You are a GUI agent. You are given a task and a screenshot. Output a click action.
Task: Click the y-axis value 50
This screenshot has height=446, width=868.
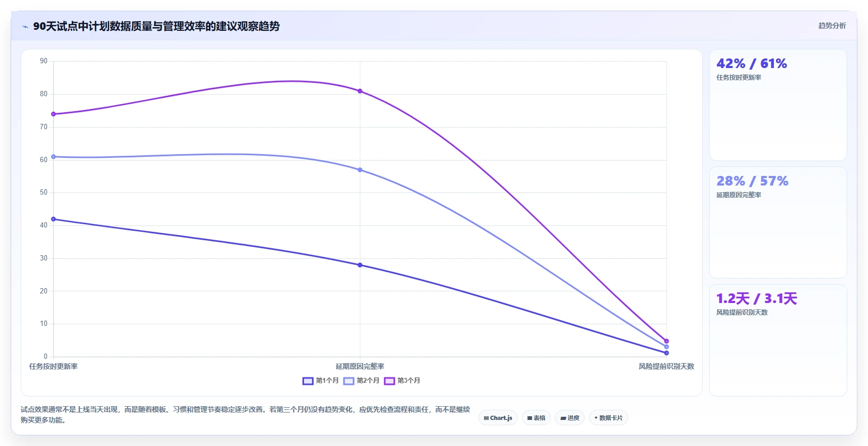[x=44, y=192]
